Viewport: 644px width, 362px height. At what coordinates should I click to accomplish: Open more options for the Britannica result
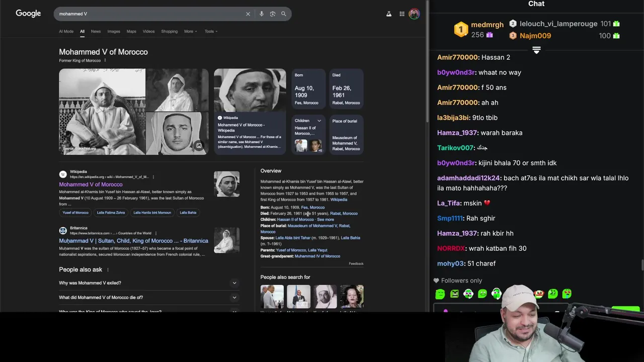pyautogui.click(x=155, y=233)
